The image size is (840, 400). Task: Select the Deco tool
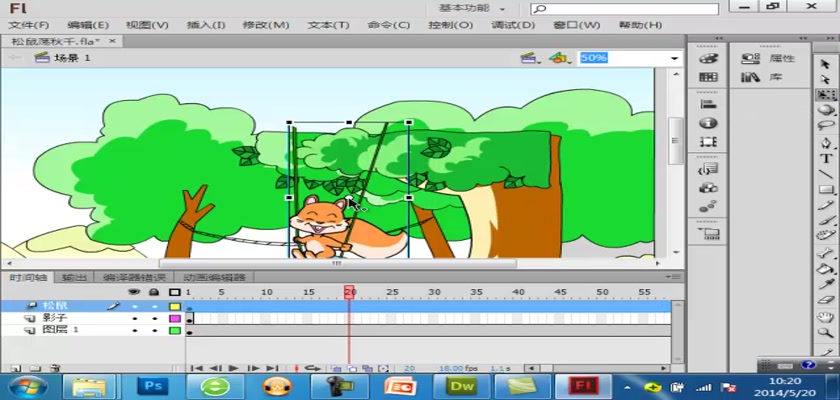(x=826, y=236)
